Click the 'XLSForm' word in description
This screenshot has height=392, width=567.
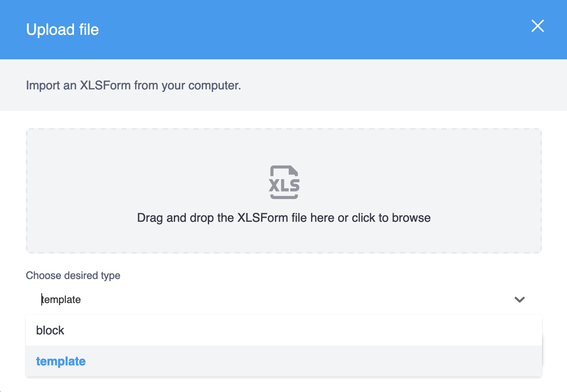[105, 86]
